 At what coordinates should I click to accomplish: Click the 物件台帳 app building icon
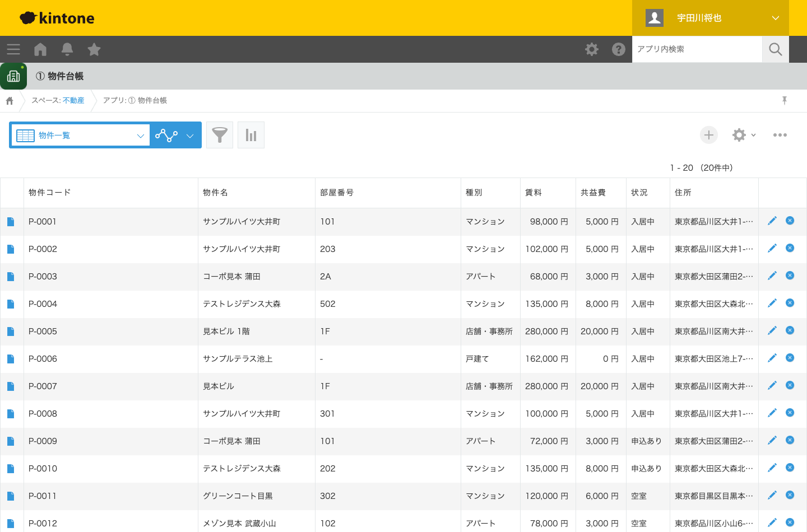pyautogui.click(x=13, y=76)
